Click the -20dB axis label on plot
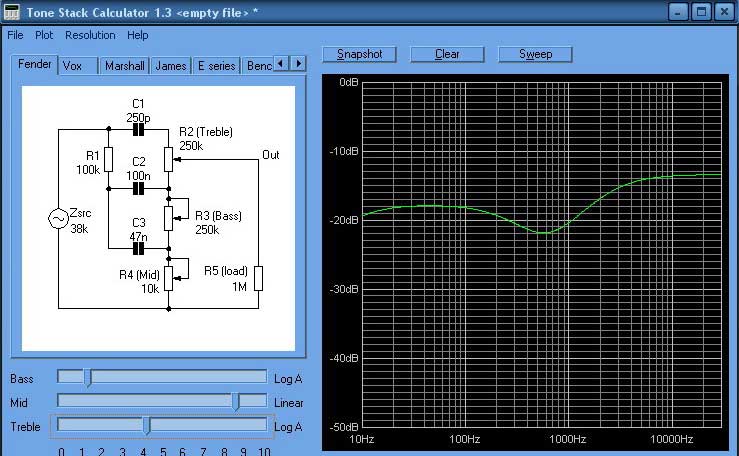The image size is (739, 456). pos(344,220)
